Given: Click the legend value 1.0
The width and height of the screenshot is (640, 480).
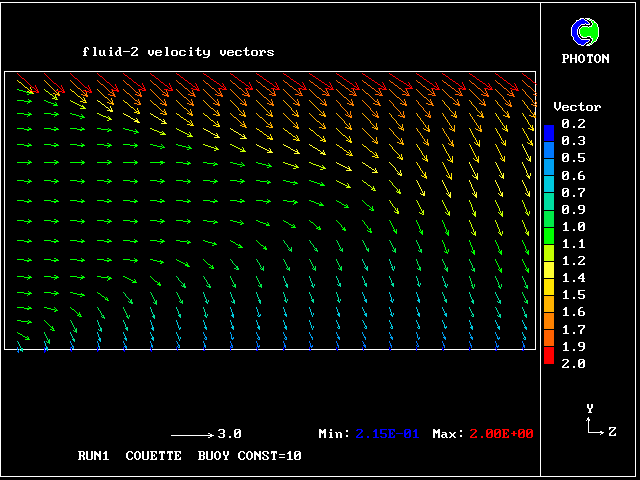Looking at the screenshot, I should coord(573,227).
